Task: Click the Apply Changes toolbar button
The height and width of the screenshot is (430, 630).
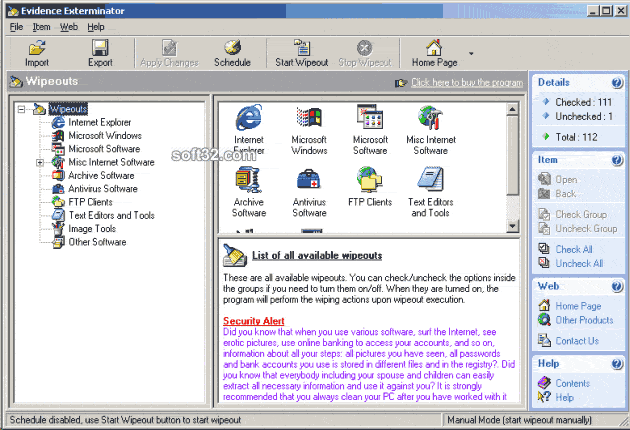Action: pos(169,53)
